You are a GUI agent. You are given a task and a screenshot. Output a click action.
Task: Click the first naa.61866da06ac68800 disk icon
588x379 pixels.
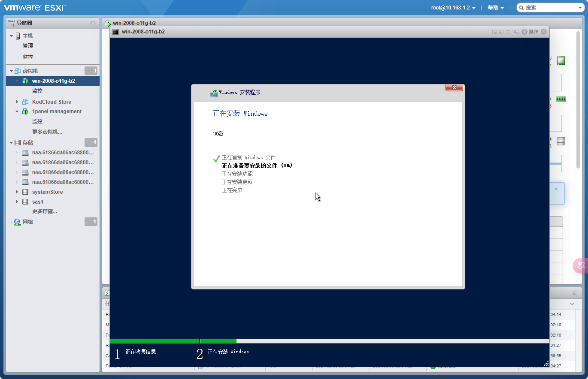coord(25,153)
